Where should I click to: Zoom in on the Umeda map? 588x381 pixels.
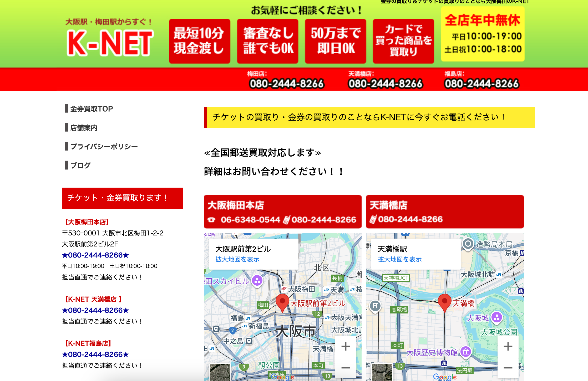346,347
